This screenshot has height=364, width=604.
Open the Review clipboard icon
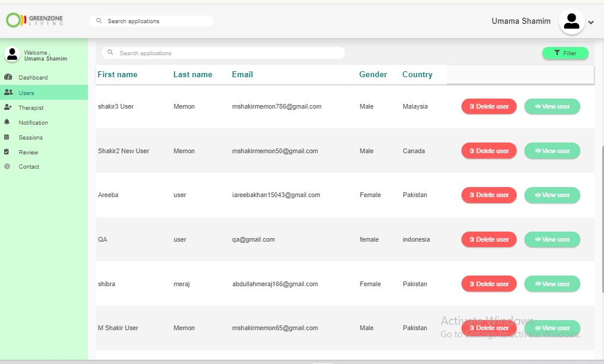click(x=7, y=152)
